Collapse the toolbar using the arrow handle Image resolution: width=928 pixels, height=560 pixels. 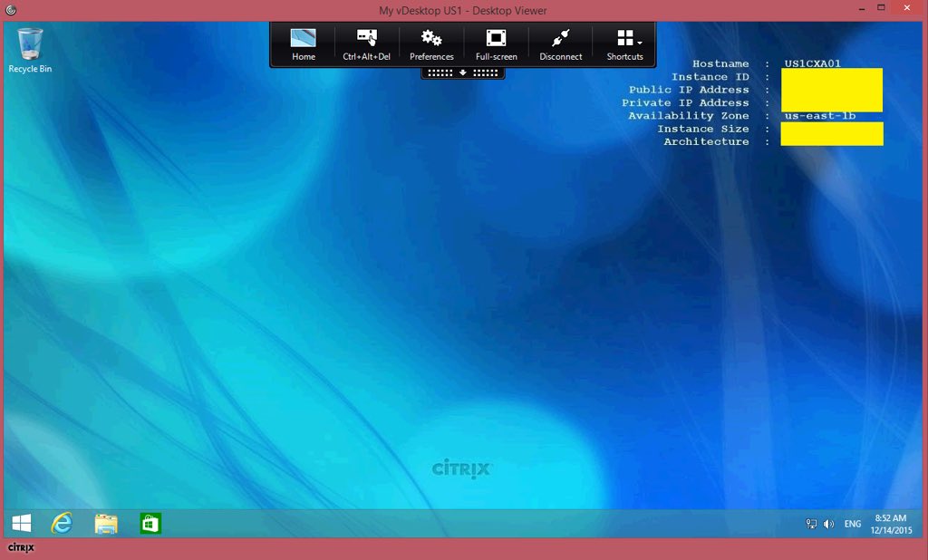click(x=463, y=72)
